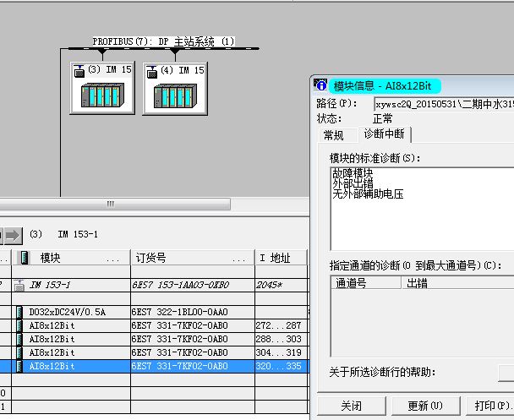Click the module column header icon
This screenshot has height=420, width=514.
point(25,258)
